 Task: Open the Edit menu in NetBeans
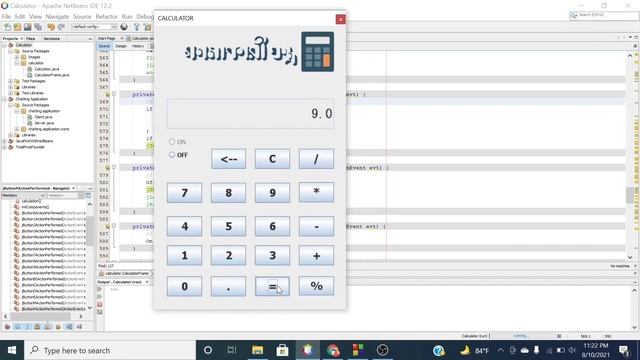[x=20, y=17]
